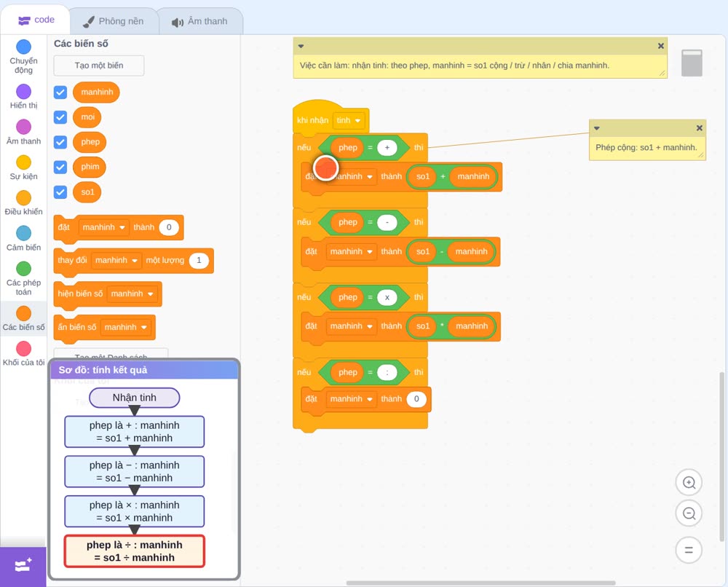
Task: Open the 'tính' message dropdown in hat block
Action: pyautogui.click(x=349, y=120)
